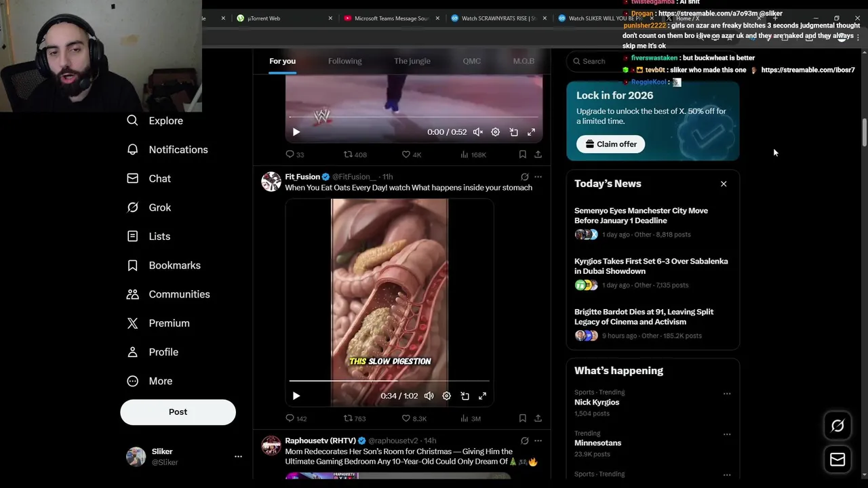This screenshot has height=488, width=868.
Task: Reply to the post with 142 comments
Action: tap(296, 418)
